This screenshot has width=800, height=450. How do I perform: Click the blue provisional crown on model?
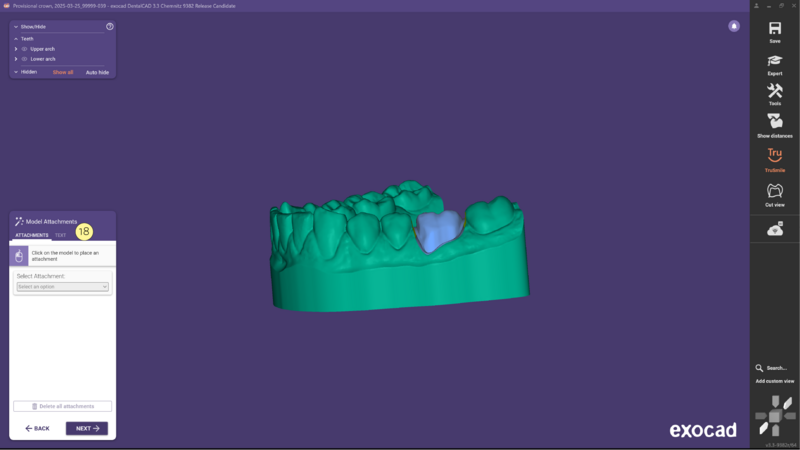point(438,231)
